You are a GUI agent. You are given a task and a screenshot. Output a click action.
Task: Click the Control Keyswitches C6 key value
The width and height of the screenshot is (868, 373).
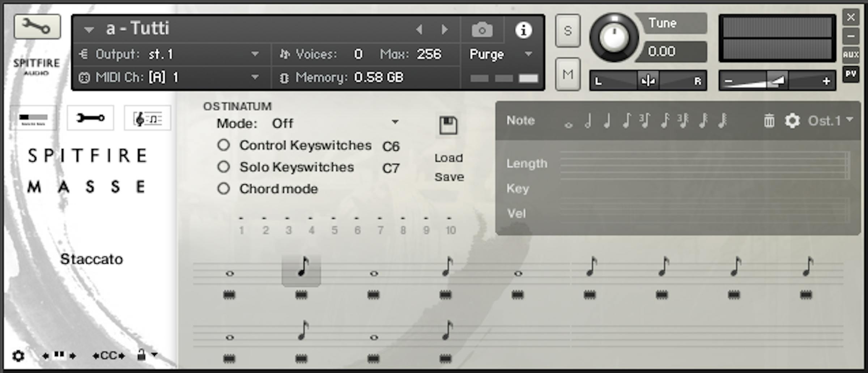(391, 147)
